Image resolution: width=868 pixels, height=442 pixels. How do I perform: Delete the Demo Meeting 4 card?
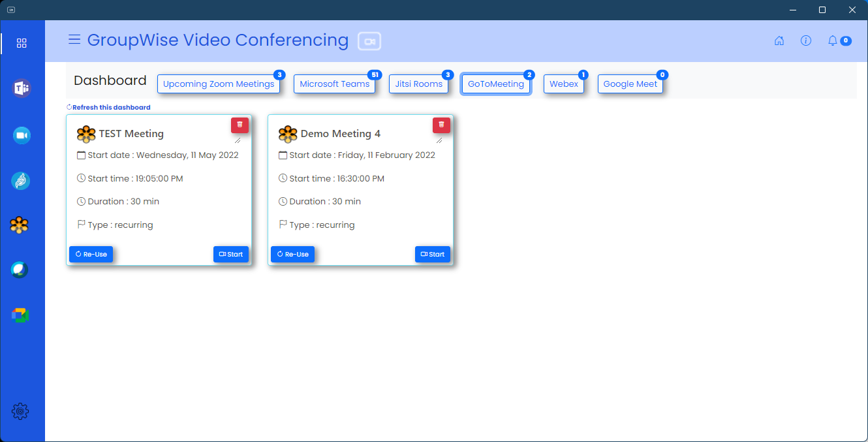pos(441,125)
